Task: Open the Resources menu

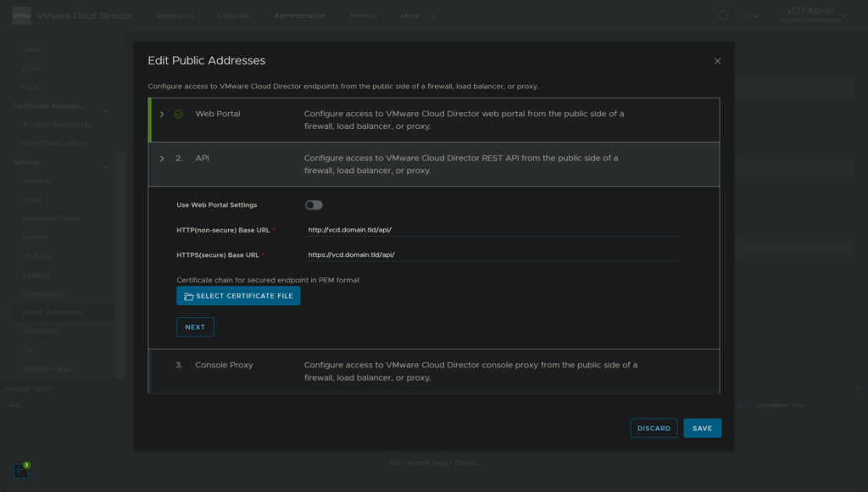Action: click(x=175, y=15)
